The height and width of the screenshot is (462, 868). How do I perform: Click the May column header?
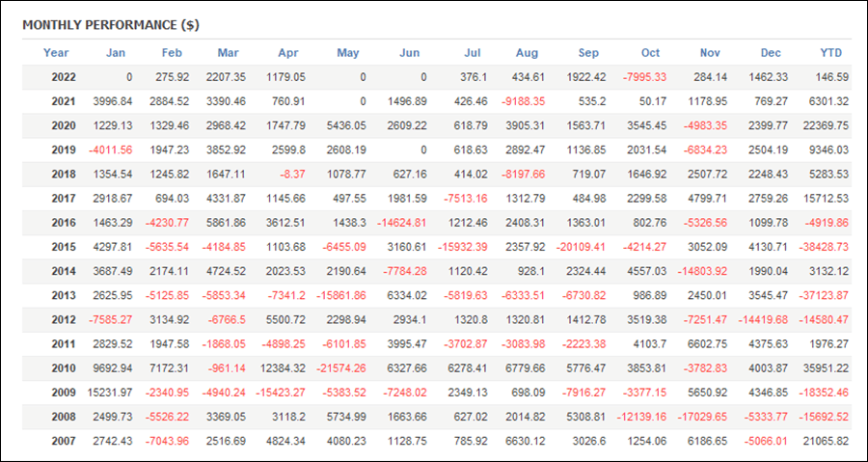click(348, 53)
